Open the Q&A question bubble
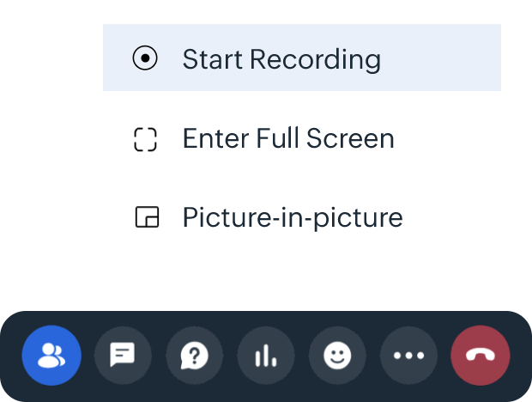 click(194, 354)
